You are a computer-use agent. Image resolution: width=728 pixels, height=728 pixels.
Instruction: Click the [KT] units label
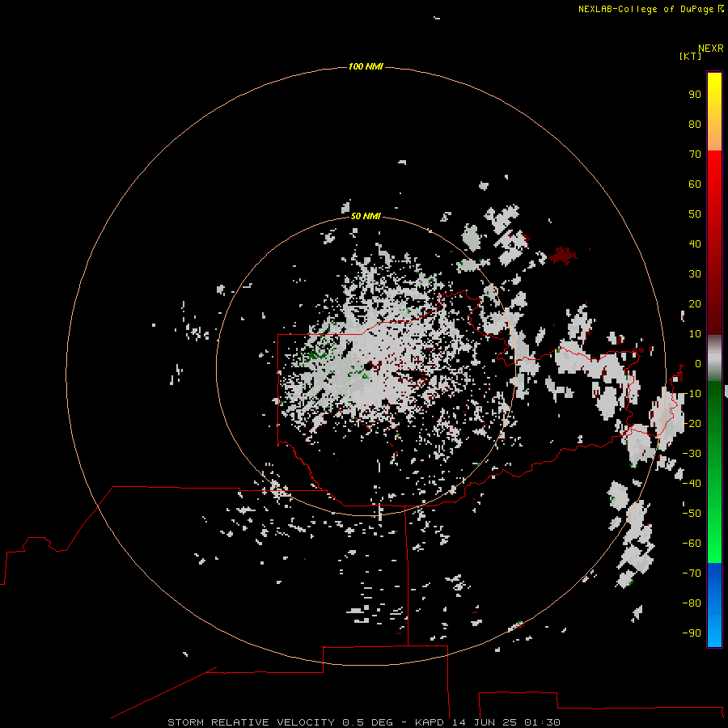tap(690, 56)
